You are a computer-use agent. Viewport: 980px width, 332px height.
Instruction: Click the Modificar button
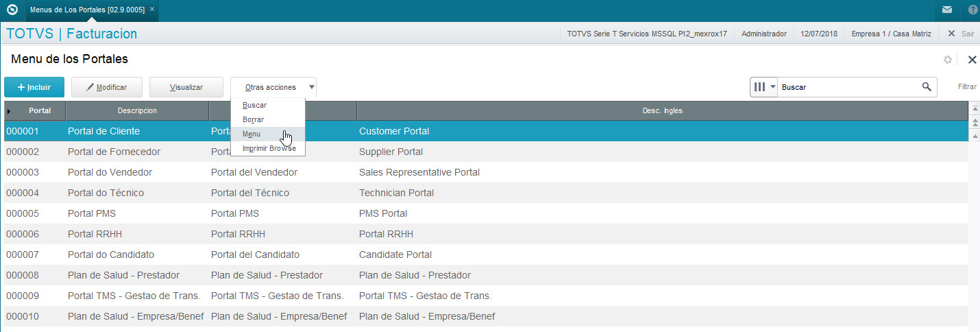[x=106, y=87]
